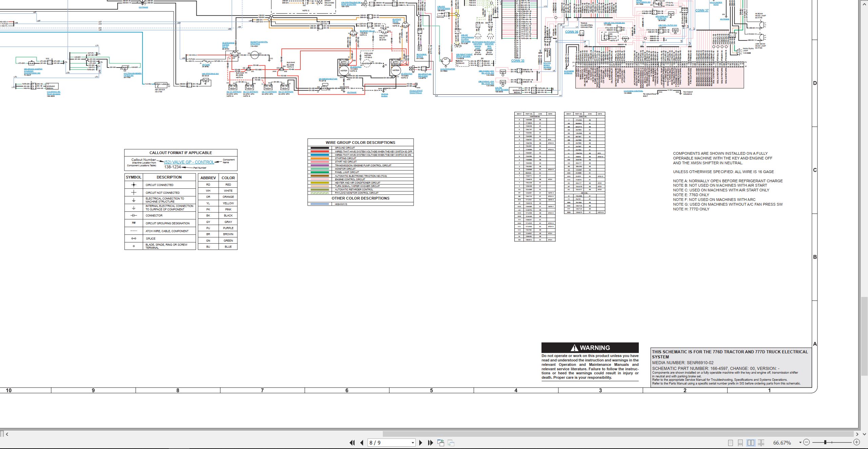Screen dimensions: 868x449
Task: Click the 'PURPLE' color abbreviation cell
Action: tap(228, 228)
